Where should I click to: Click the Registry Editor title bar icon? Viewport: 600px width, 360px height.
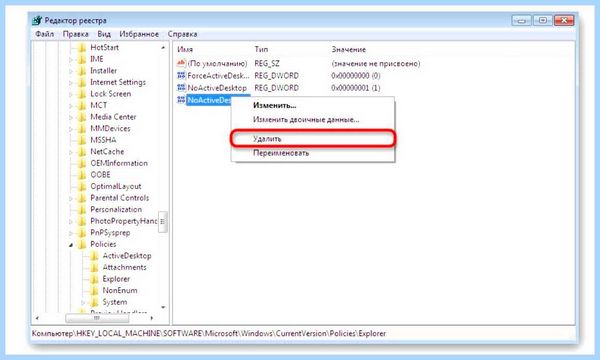37,20
